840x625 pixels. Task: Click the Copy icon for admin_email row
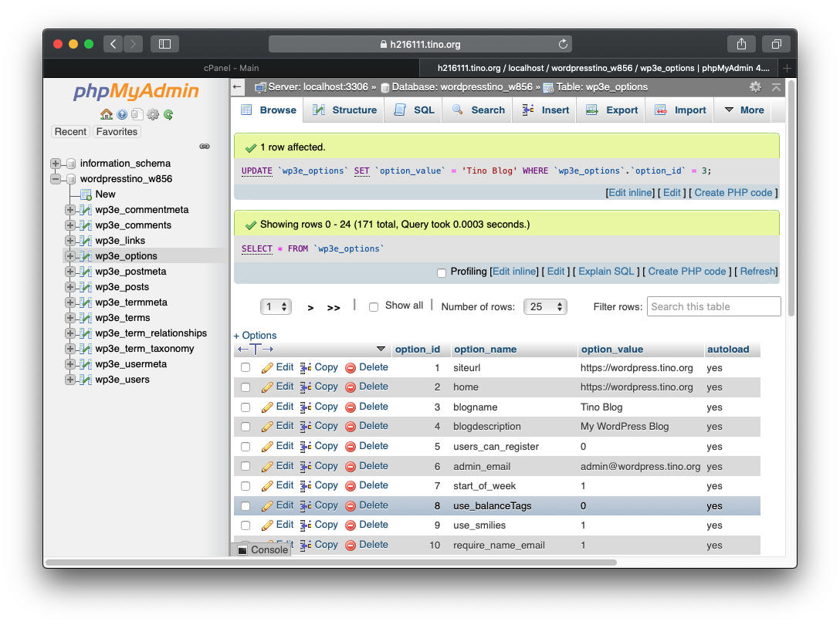tap(306, 467)
